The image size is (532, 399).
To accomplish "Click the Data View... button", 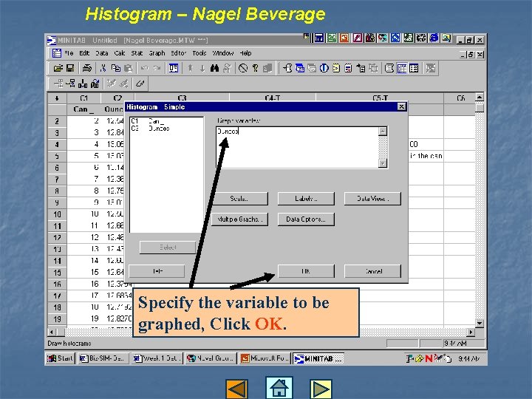I will pos(372,199).
